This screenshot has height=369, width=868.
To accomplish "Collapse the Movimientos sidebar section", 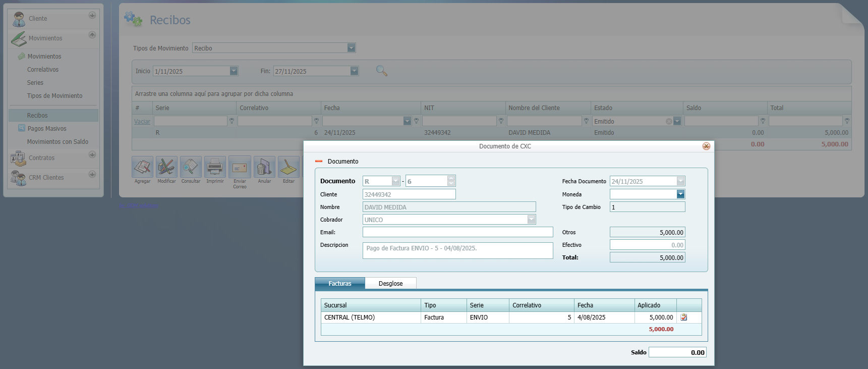I will tap(92, 35).
